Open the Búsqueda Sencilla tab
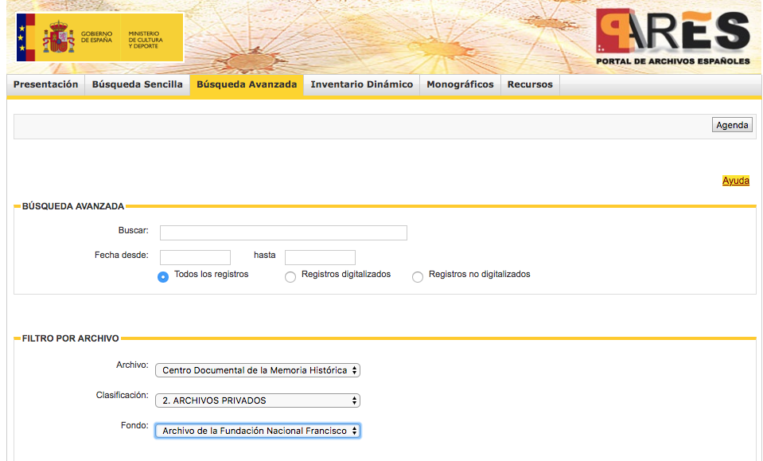The image size is (763, 461). point(137,85)
